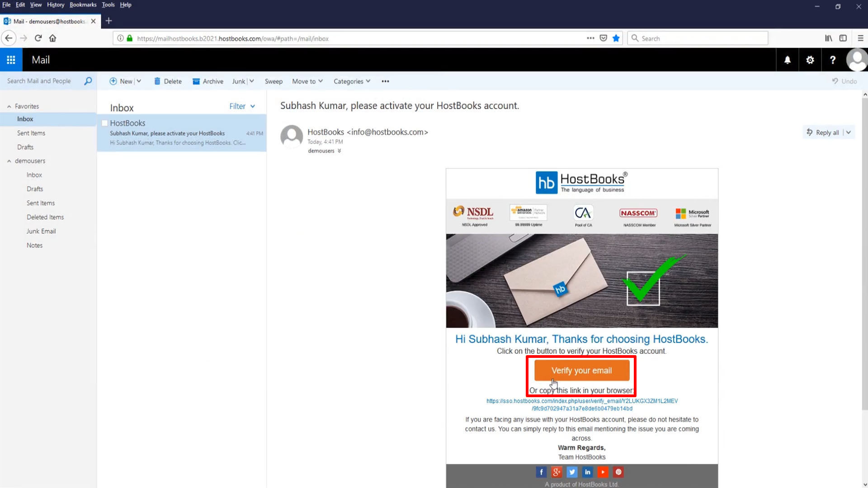Image resolution: width=868 pixels, height=488 pixels.
Task: Open the Google Plus icon in email footer
Action: click(557, 472)
